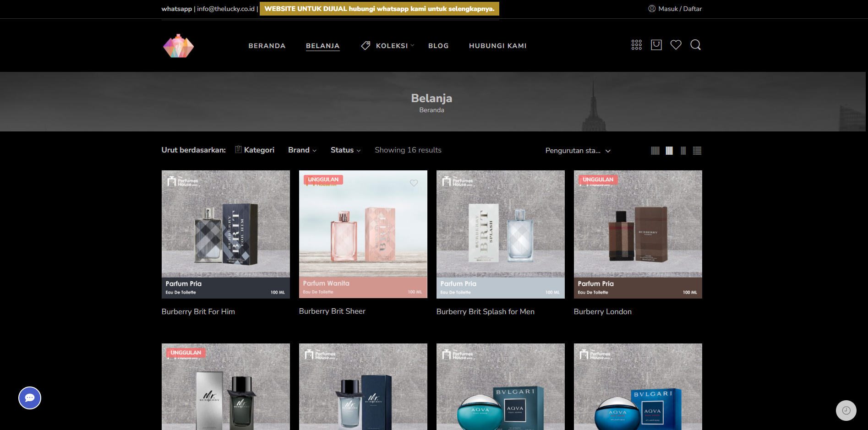Open Burberry Brit Sheer product title

[332, 311]
